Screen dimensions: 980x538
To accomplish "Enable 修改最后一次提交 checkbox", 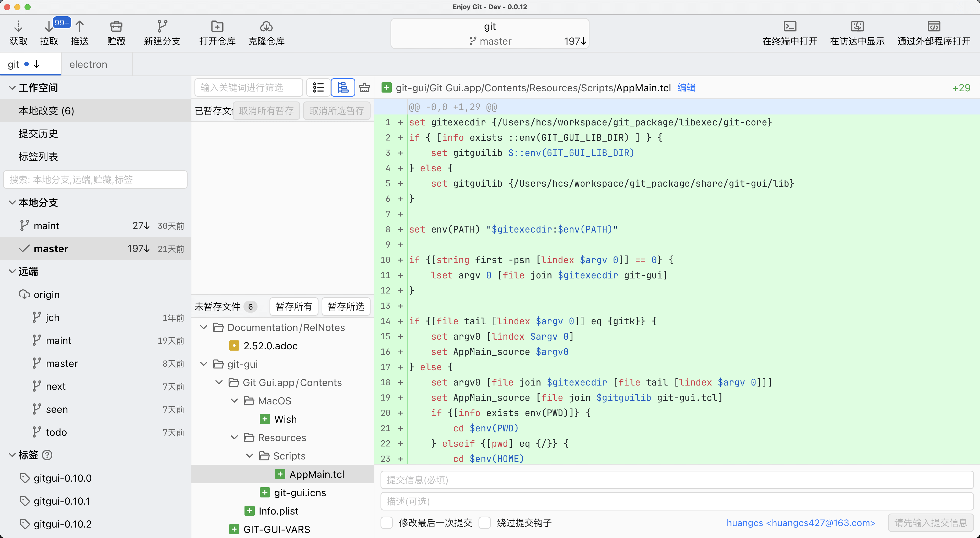I will (x=387, y=523).
